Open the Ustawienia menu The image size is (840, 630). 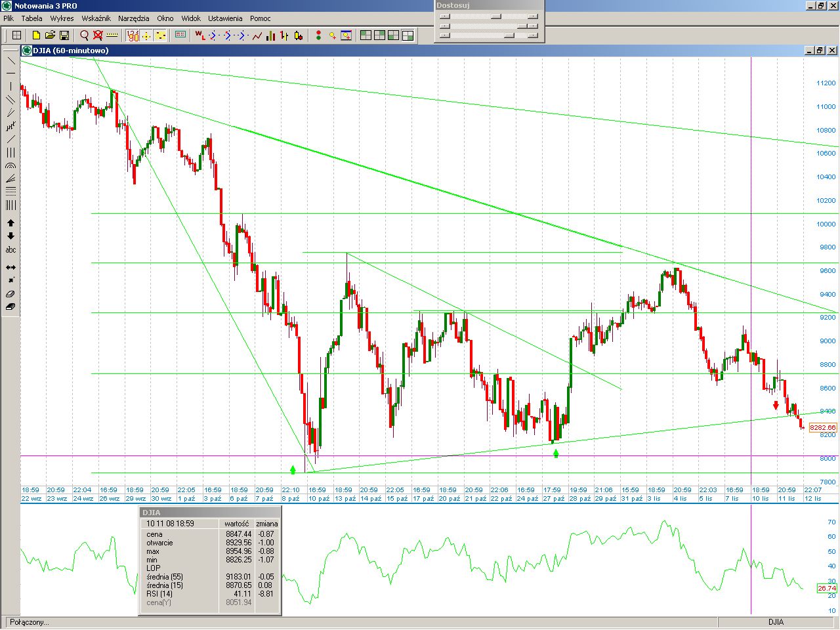225,18
